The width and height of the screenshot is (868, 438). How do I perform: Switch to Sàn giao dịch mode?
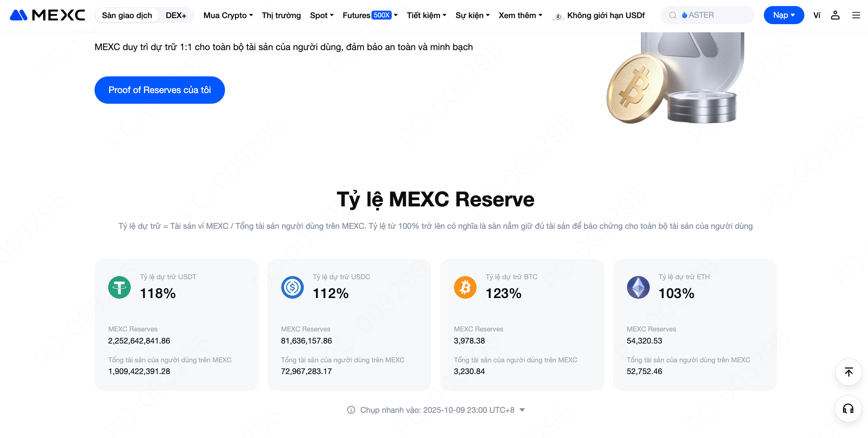click(x=127, y=15)
